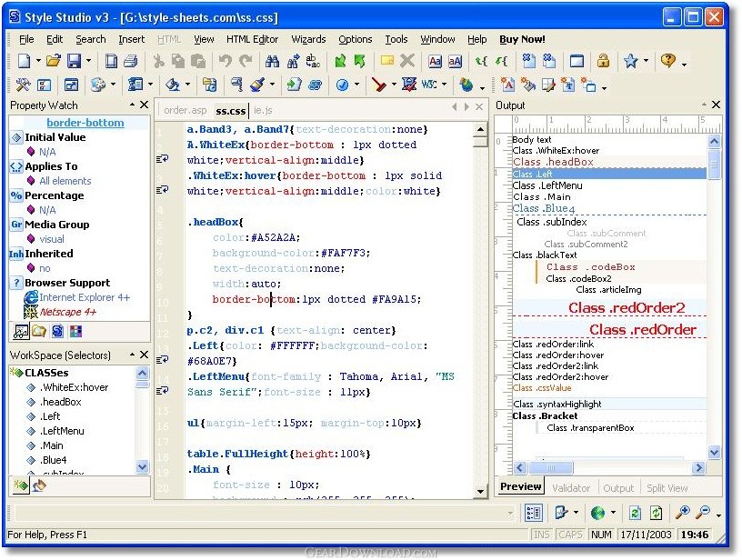Click the WorkSpace list scroll down arrow
742x560 pixels.
(142, 467)
